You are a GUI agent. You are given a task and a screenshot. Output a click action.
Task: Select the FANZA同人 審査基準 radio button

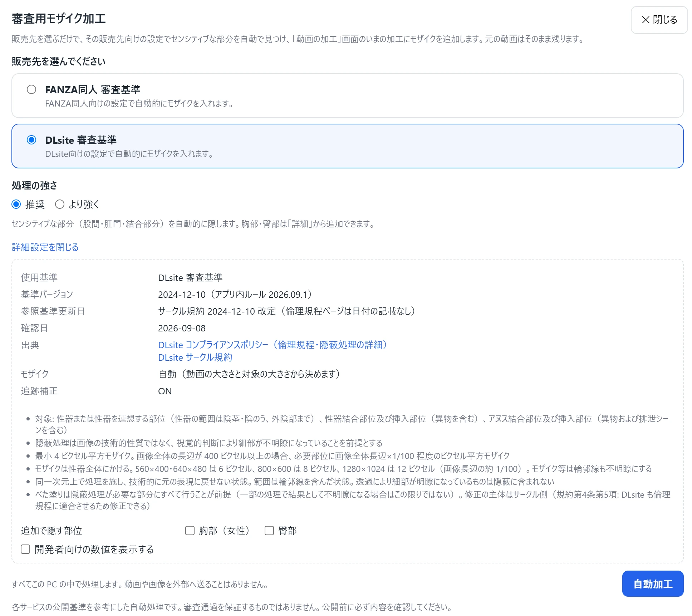pyautogui.click(x=31, y=89)
